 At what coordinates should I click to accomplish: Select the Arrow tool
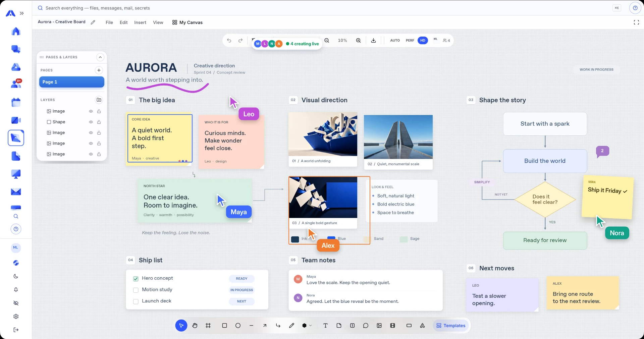265,326
